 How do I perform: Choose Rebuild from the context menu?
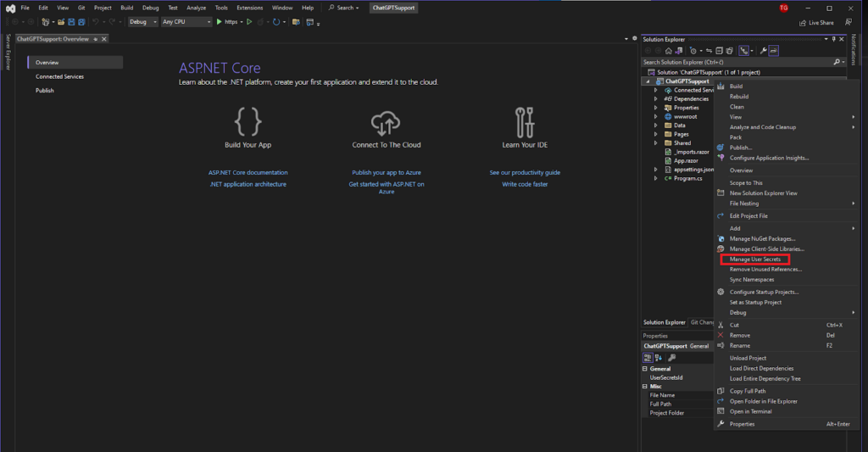pyautogui.click(x=738, y=97)
